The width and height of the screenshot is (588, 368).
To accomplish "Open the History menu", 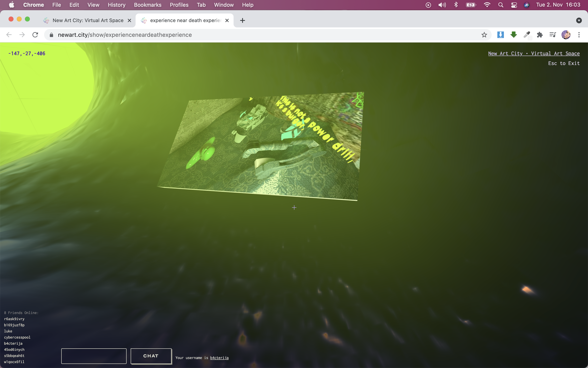I will [117, 5].
